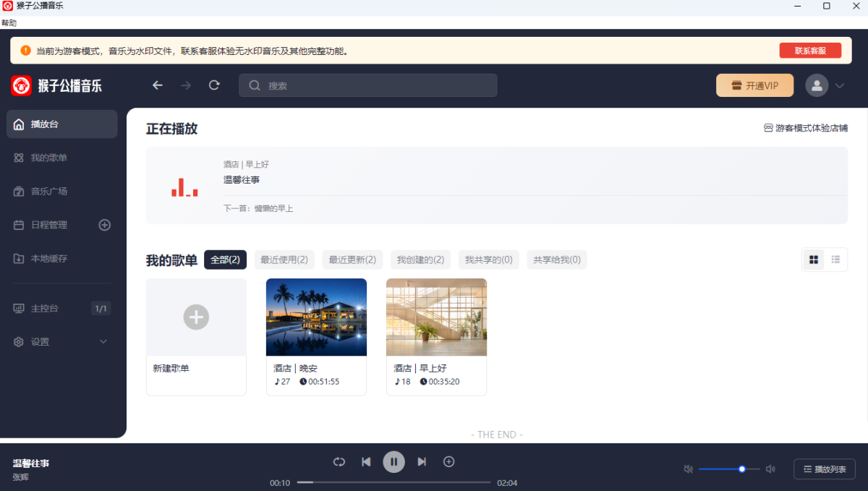Switch to list view layout
Image resolution: width=868 pixels, height=491 pixels.
(835, 260)
